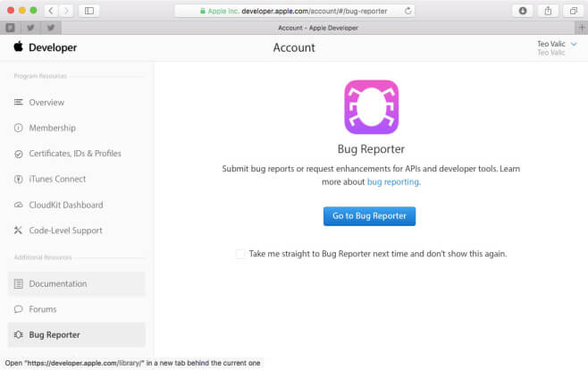Follow the 'bug reporting' hyperlink

[x=392, y=181]
